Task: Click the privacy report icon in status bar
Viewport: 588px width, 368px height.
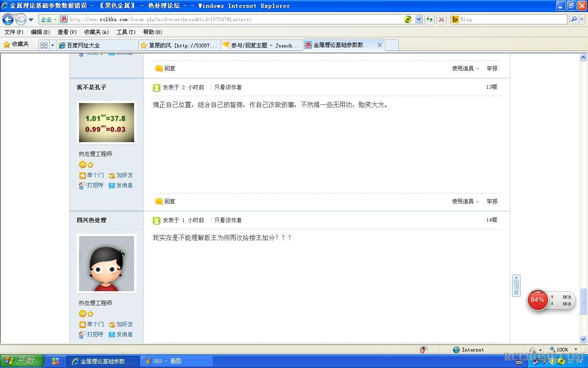Action: (423, 350)
